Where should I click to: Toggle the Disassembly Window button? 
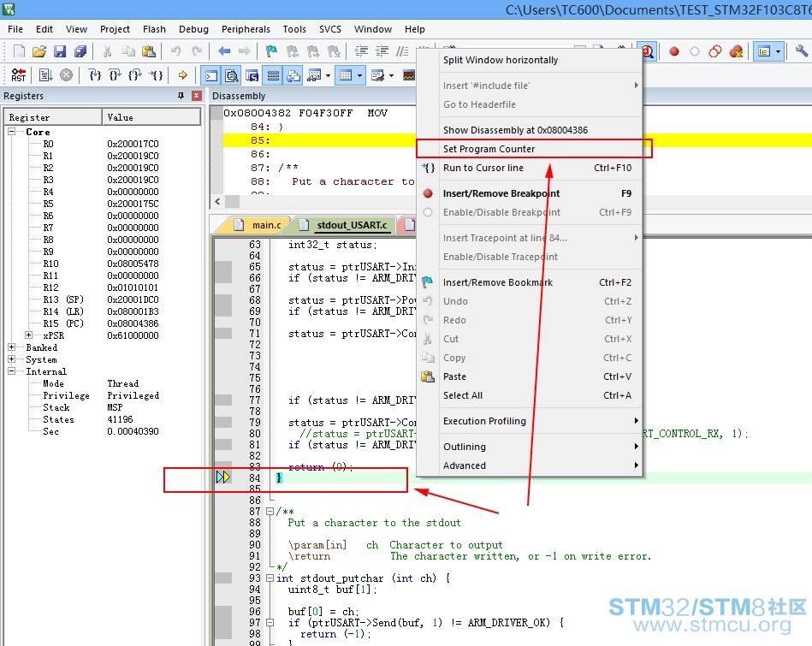[x=232, y=75]
